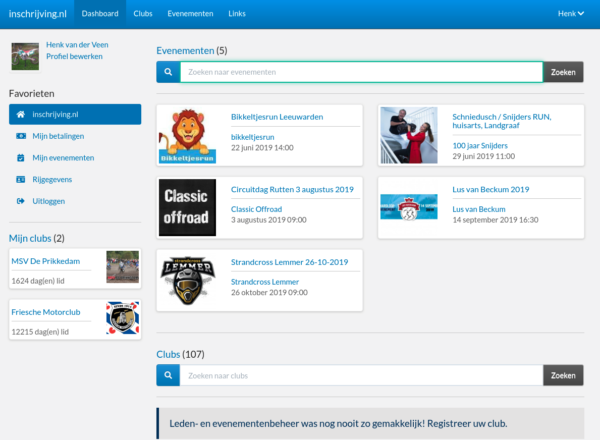Viewport: 600px width, 440px height.
Task: Open the Clubs tab in the navbar
Action: tap(143, 14)
